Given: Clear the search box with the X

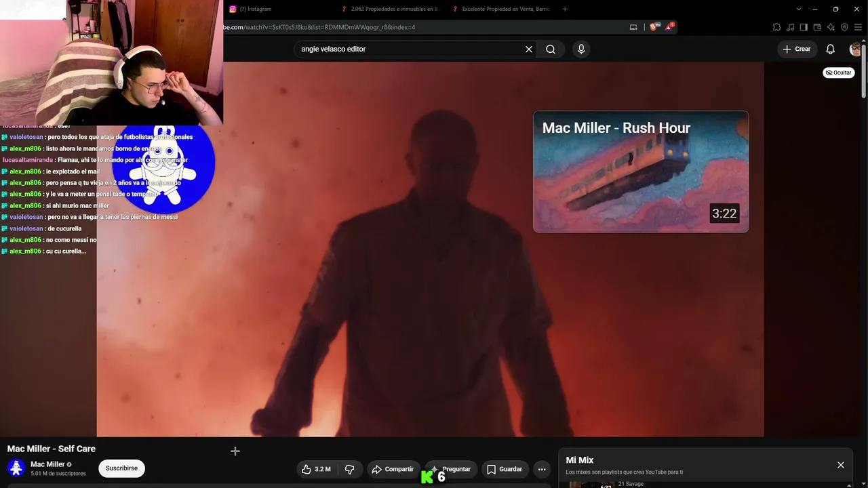Looking at the screenshot, I should pos(529,49).
